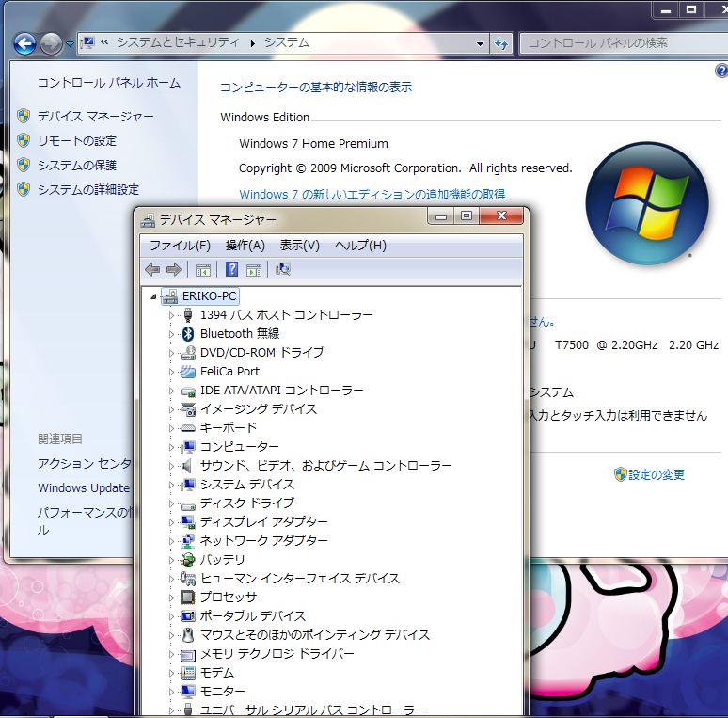
Task: Toggle console tree icon in Device Manager toolbar
Action: (x=203, y=270)
